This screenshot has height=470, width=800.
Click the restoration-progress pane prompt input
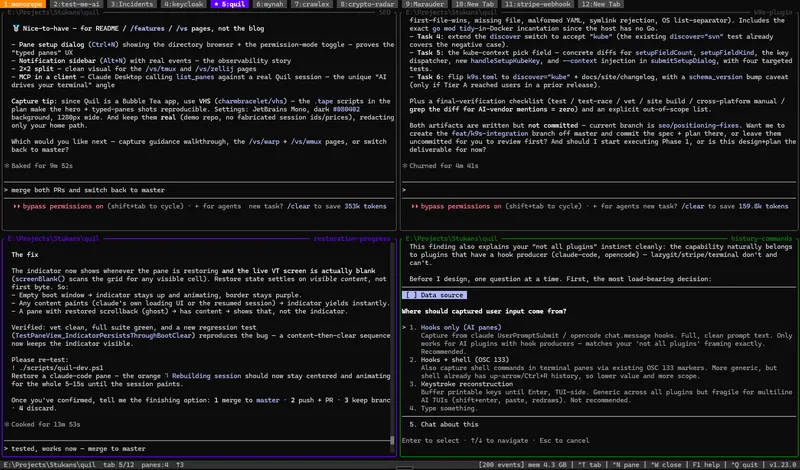pos(196,449)
